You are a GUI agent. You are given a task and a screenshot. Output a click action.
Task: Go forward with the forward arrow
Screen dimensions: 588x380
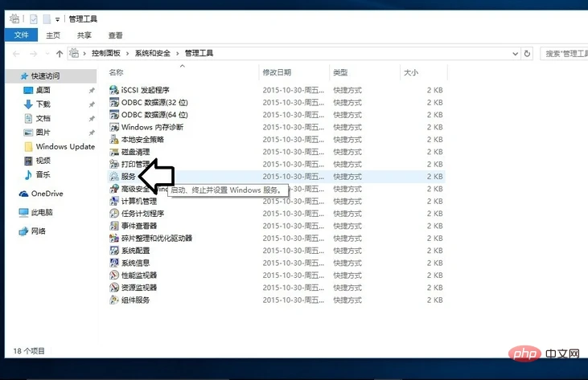pyautogui.click(x=33, y=54)
